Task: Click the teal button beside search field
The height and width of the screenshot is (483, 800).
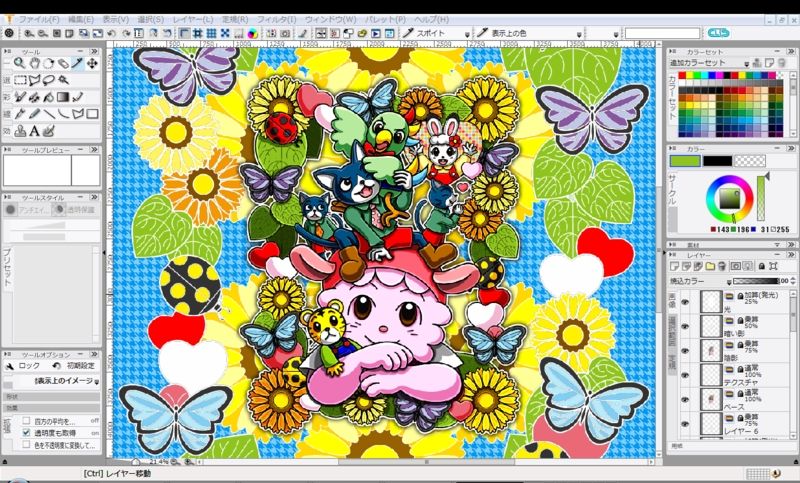Action: tap(718, 33)
